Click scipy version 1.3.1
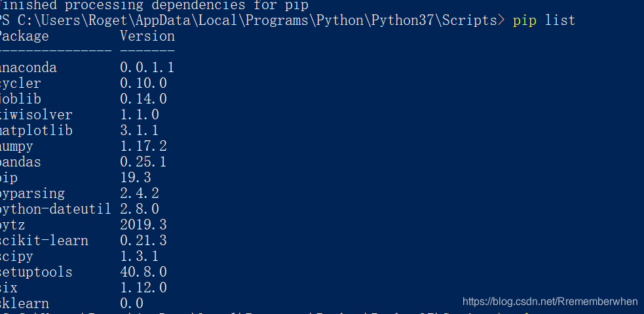 pyautogui.click(x=140, y=256)
